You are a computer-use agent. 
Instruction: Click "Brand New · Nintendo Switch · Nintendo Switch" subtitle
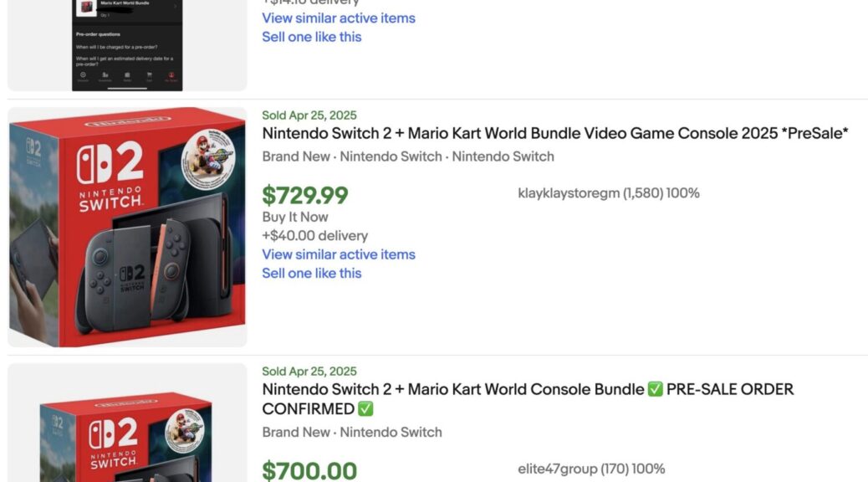pos(408,156)
